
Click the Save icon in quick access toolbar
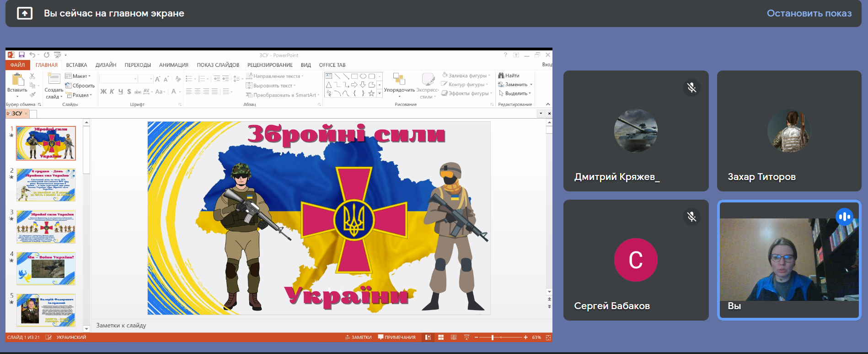coord(21,55)
